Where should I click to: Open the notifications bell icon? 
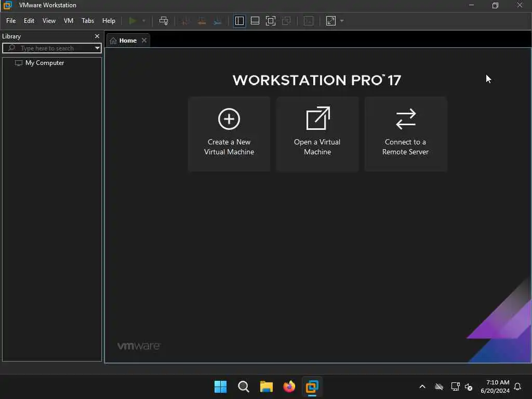pyautogui.click(x=517, y=387)
